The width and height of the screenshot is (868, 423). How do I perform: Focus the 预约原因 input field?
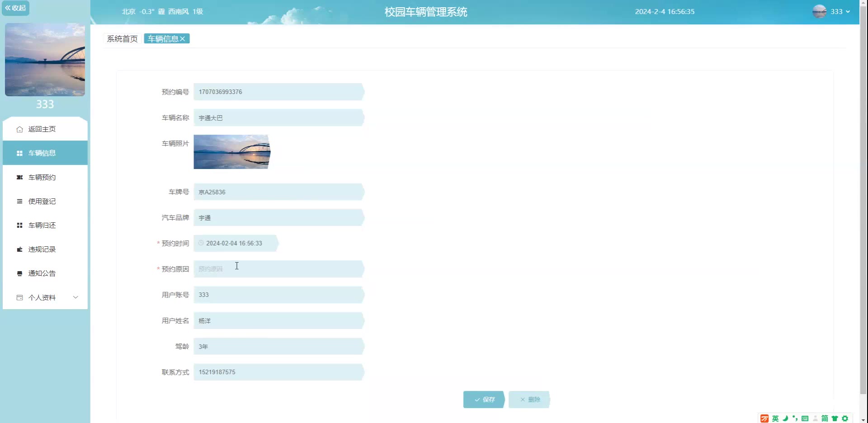279,269
